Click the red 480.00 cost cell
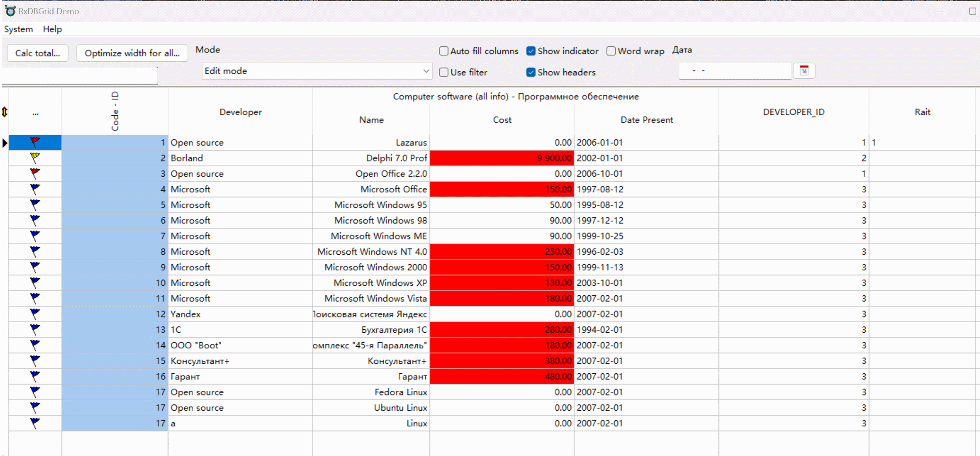Viewport: 980px width, 456px height. click(502, 376)
